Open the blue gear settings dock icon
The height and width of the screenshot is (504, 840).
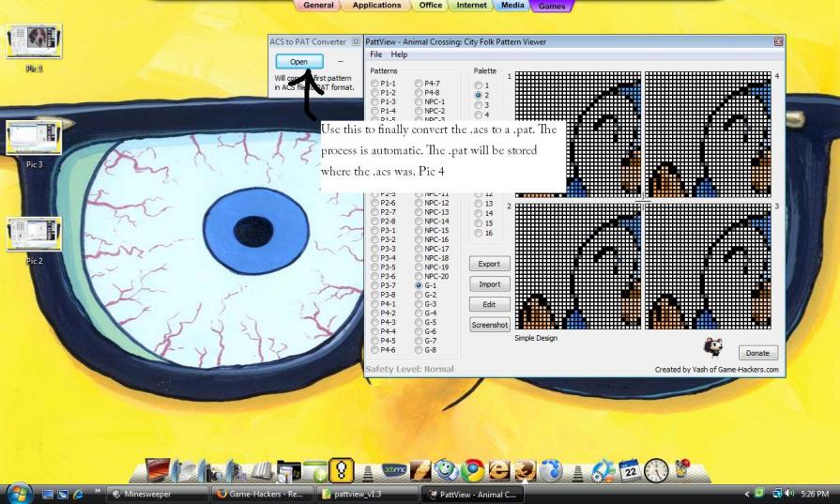click(603, 470)
